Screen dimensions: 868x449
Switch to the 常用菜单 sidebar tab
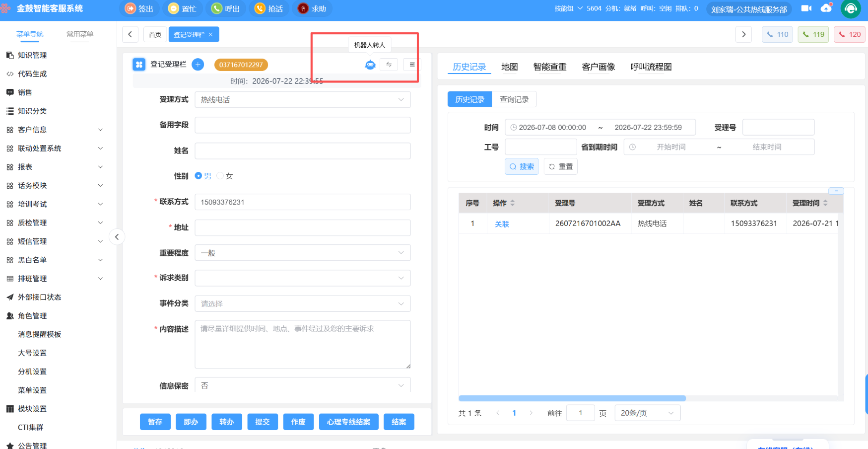pyautogui.click(x=80, y=34)
